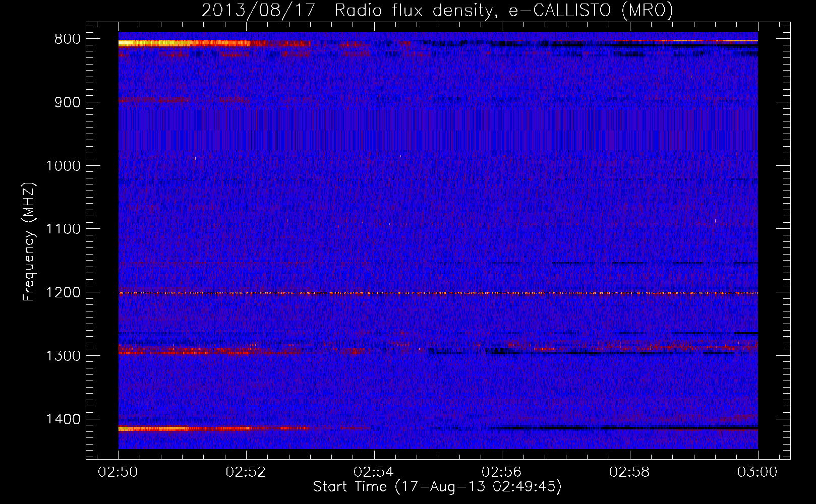This screenshot has width=816, height=504.
Task: Select the 02:56 time tick label
Action: click(502, 472)
